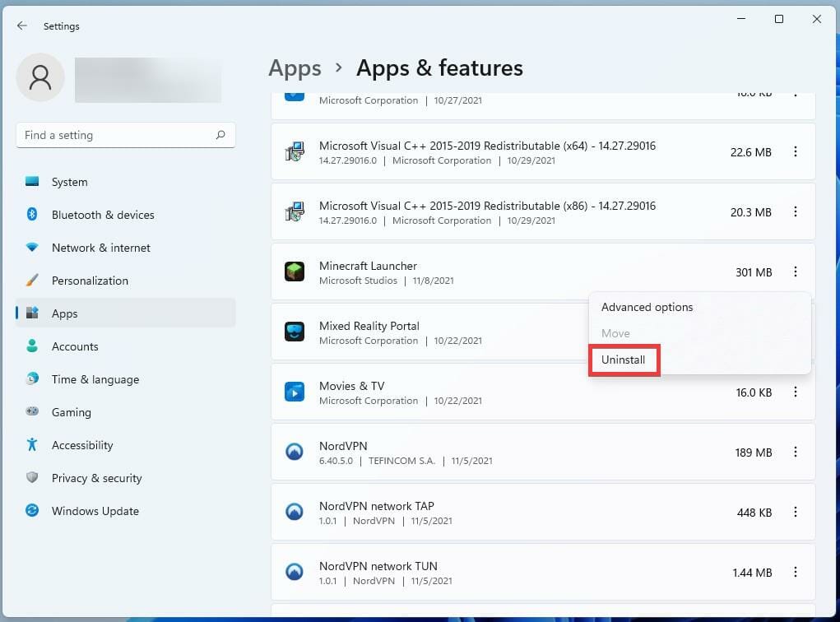Click the 301 MB size value
The image size is (840, 622).
(x=754, y=272)
